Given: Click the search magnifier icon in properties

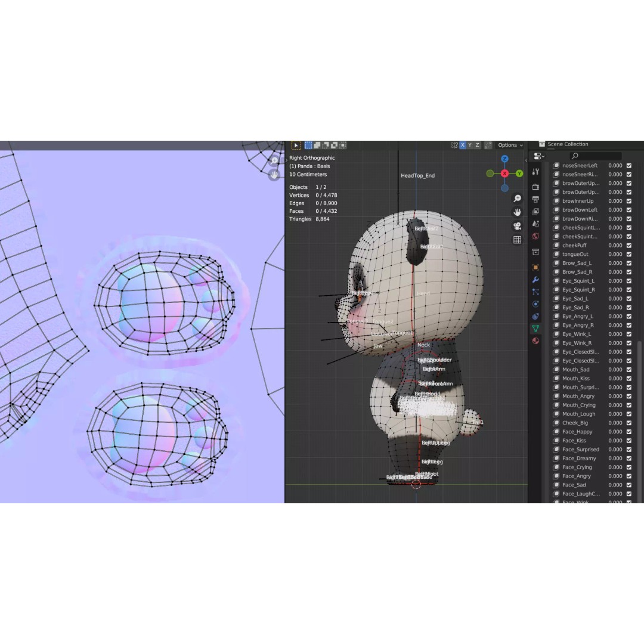Looking at the screenshot, I should [x=575, y=156].
